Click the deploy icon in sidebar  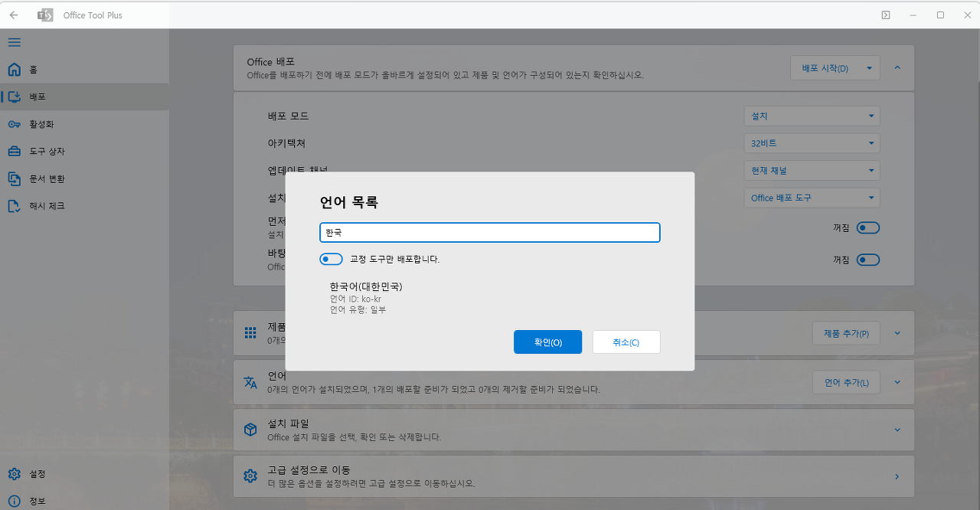(15, 97)
